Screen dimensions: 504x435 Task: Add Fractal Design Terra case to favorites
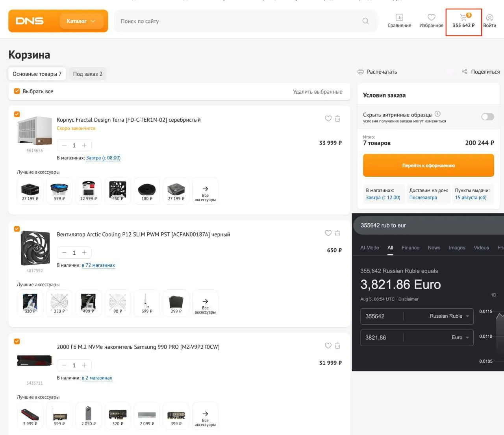click(x=328, y=118)
